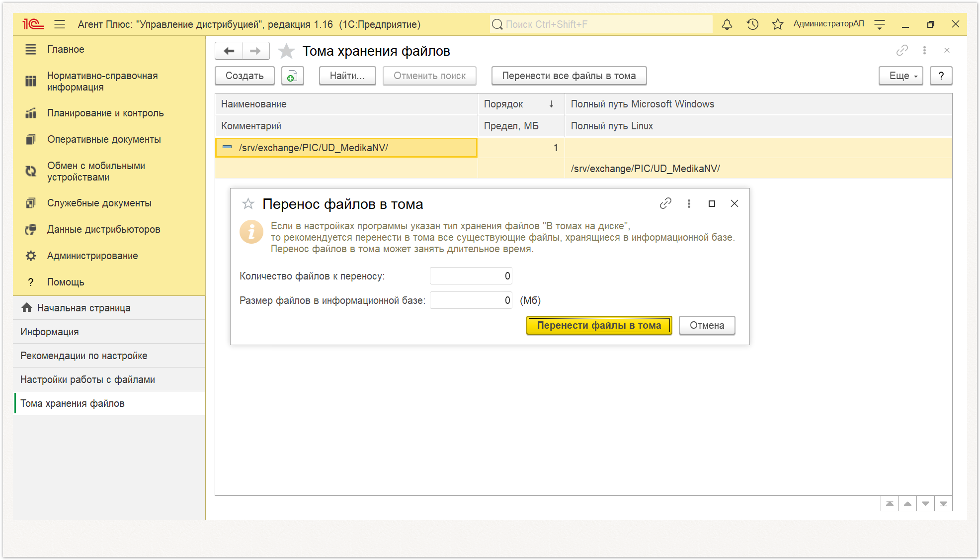The image size is (980, 560).
Task: Click Предел, МБ column header
Action: pyautogui.click(x=521, y=126)
